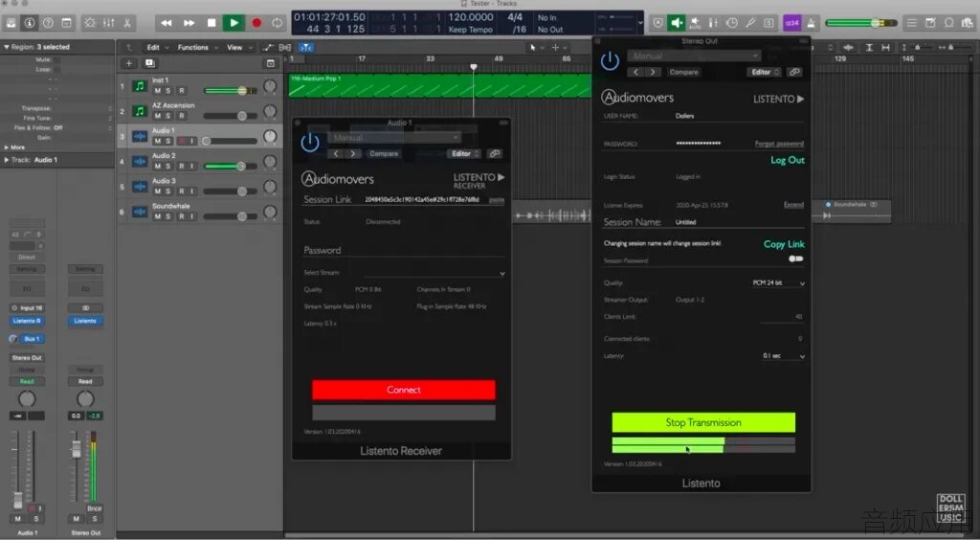The height and width of the screenshot is (540, 980).
Task: Open the Toolbar button in control bar
Action: click(x=66, y=23)
